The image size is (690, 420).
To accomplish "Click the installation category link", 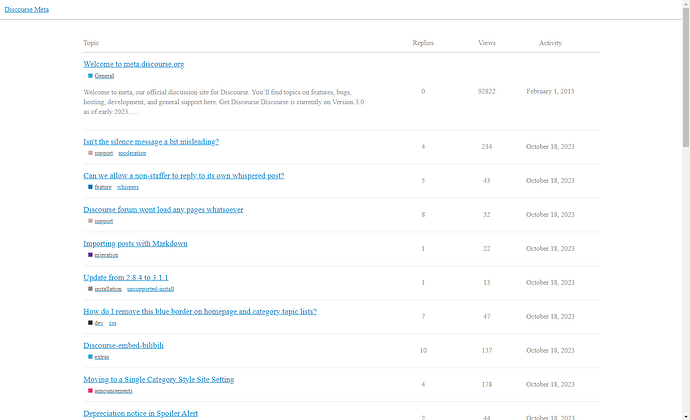I will pos(108,289).
